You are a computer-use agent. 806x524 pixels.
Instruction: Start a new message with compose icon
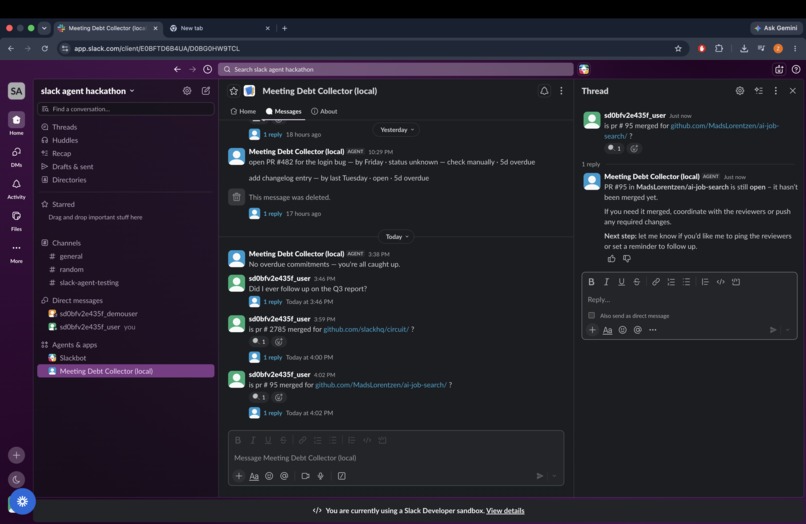(x=206, y=91)
